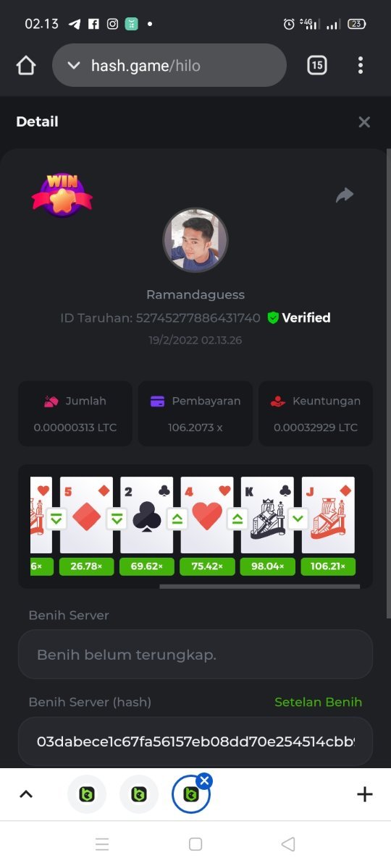Tap the higher arrow after the 4 of hearts

(x=237, y=519)
